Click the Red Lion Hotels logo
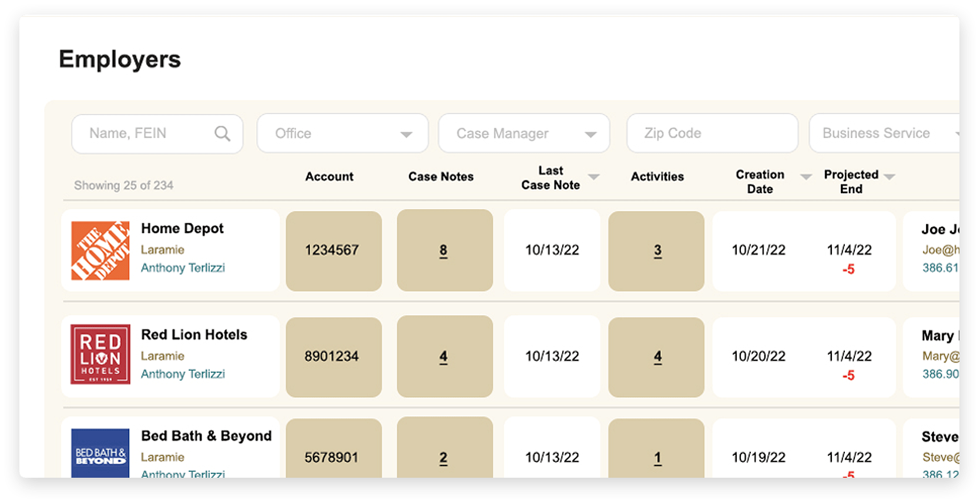The height and width of the screenshot is (503, 980). (100, 354)
